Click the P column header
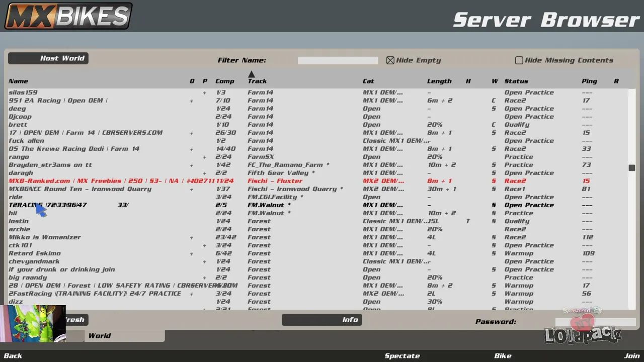 click(x=205, y=81)
